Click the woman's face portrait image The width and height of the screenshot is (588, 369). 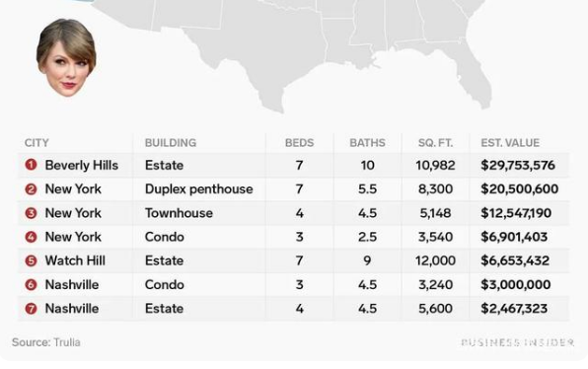click(x=66, y=57)
